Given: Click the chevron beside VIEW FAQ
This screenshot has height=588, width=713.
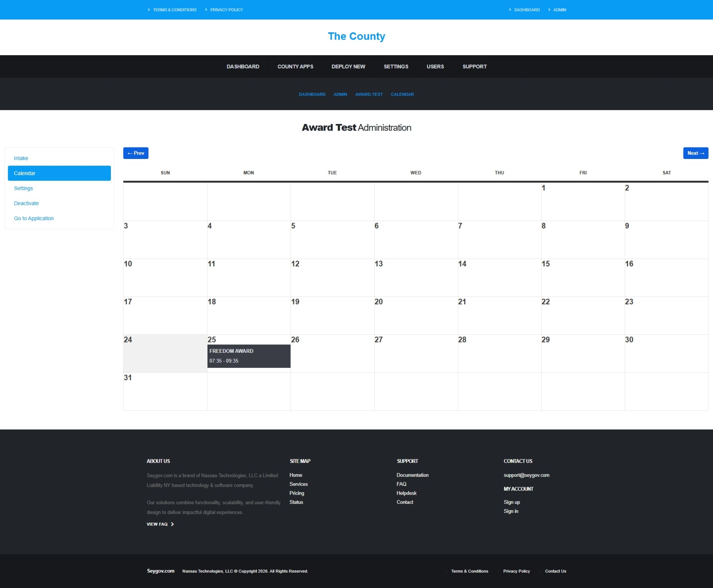Looking at the screenshot, I should [x=172, y=524].
